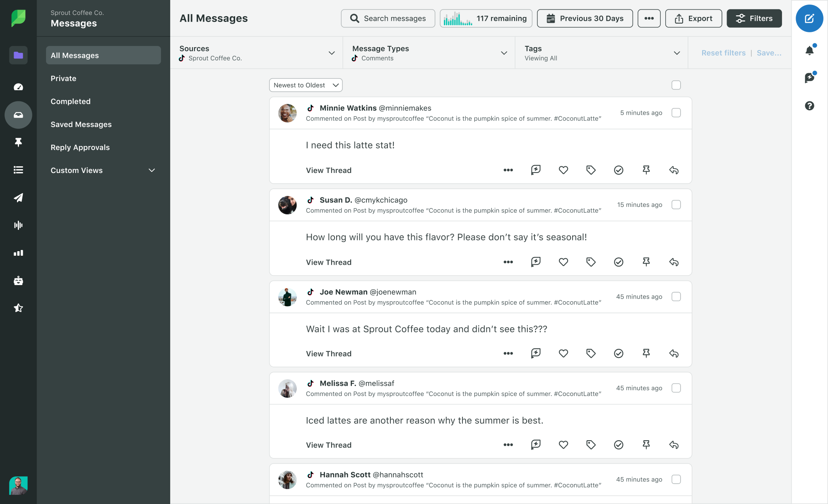View Thread for Susan D.'s comment
Viewport: 828px width, 504px height.
point(329,262)
